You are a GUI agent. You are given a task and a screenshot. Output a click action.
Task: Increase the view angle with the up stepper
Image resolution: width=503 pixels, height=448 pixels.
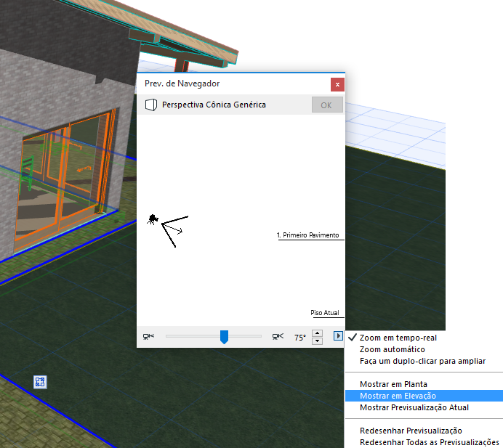[317, 333]
